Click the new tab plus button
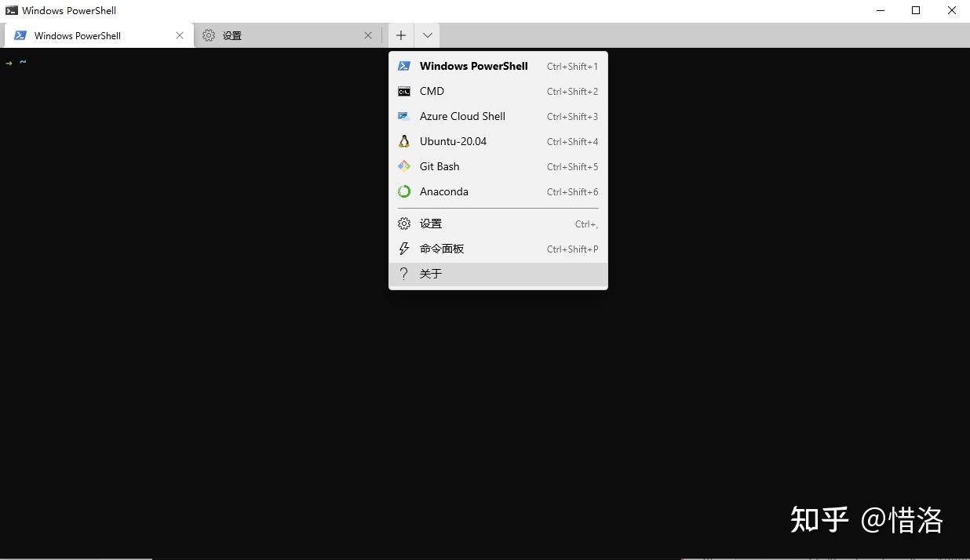This screenshot has height=560, width=970. [400, 35]
